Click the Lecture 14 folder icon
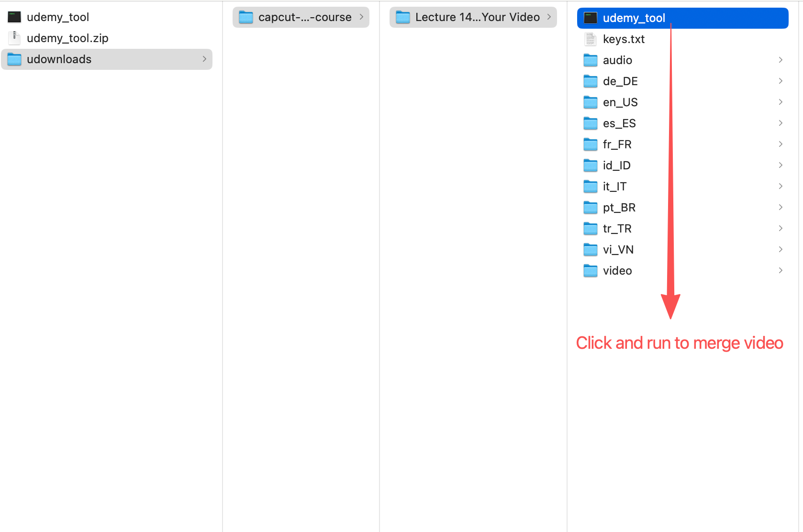 (403, 17)
